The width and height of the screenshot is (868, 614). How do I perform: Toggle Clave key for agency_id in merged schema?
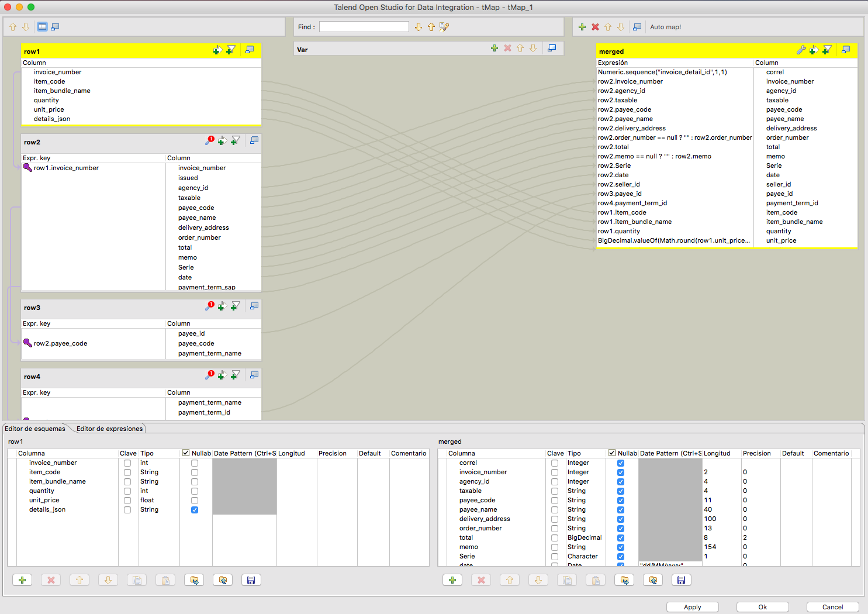(555, 482)
